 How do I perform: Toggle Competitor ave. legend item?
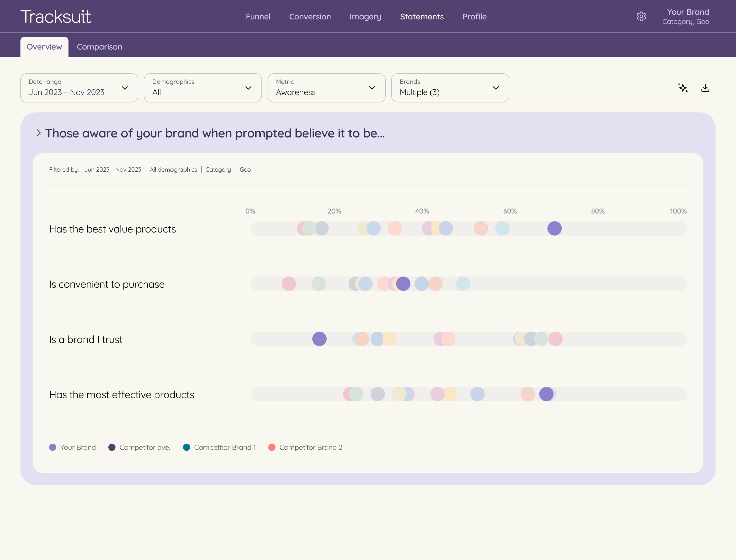(139, 447)
